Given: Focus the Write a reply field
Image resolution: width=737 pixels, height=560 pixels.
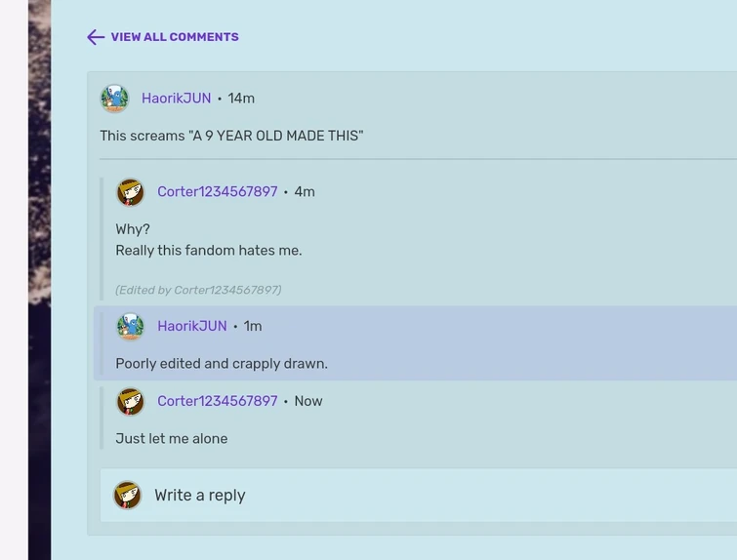Looking at the screenshot, I should click(419, 496).
